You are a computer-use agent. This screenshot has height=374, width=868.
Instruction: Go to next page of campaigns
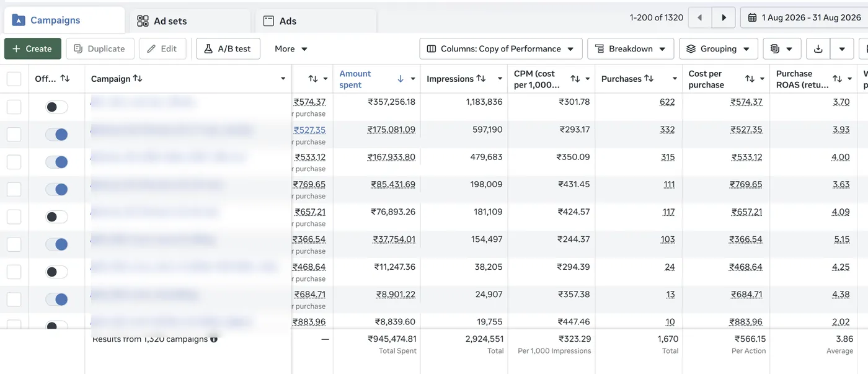[x=724, y=17]
